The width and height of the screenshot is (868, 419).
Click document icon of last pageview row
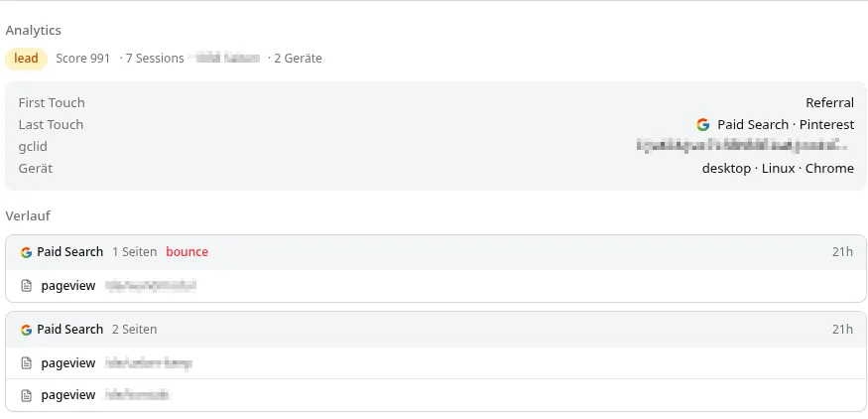pyautogui.click(x=26, y=396)
